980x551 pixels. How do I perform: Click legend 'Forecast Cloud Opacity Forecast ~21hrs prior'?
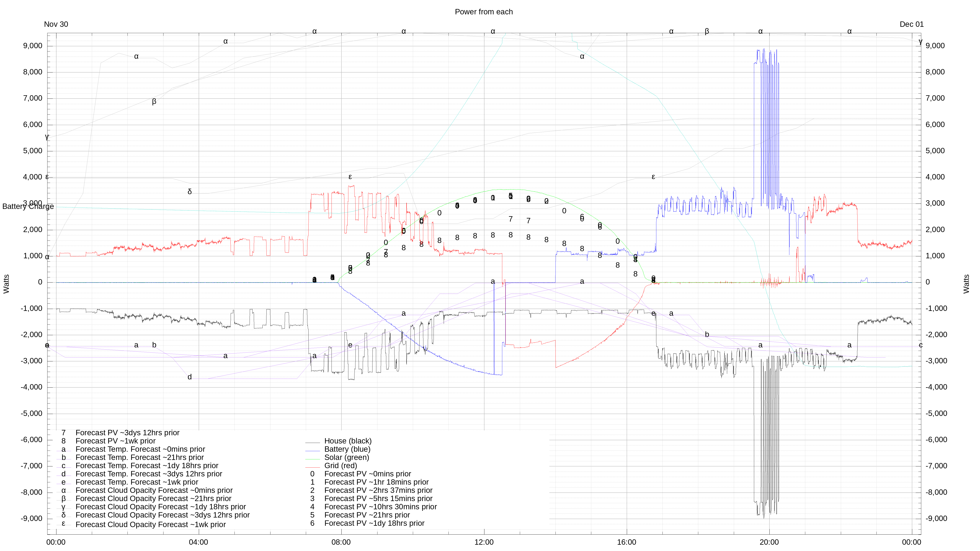point(153,499)
